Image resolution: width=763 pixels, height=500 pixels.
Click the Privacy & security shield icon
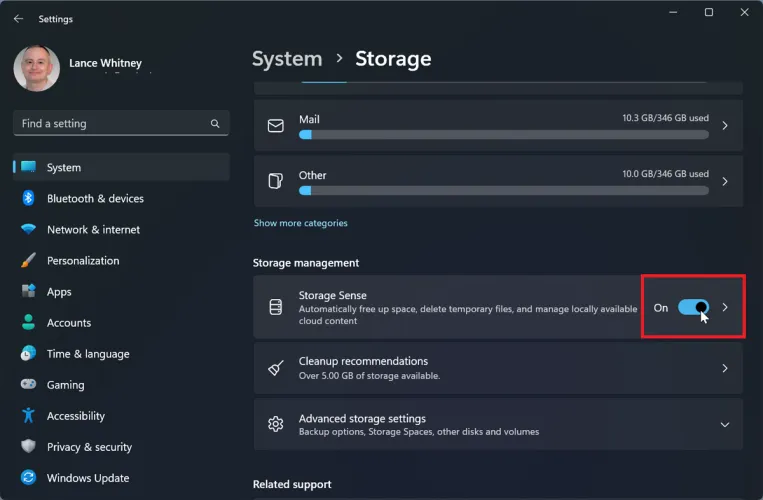(x=28, y=447)
